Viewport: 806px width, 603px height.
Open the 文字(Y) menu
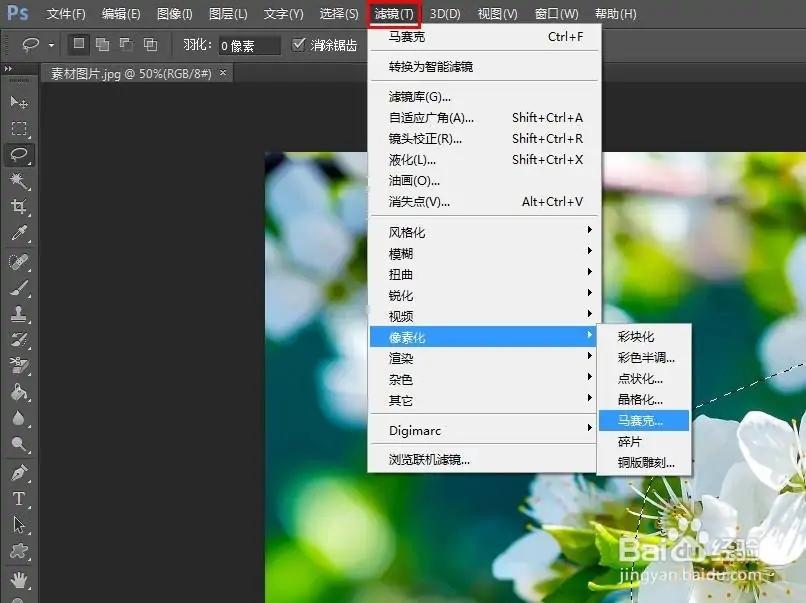(x=283, y=14)
